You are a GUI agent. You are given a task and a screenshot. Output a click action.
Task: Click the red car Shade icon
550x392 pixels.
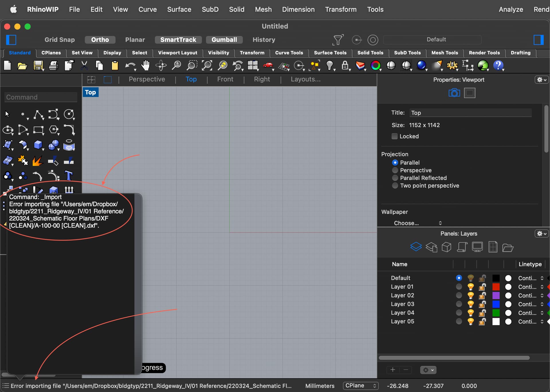[268, 66]
